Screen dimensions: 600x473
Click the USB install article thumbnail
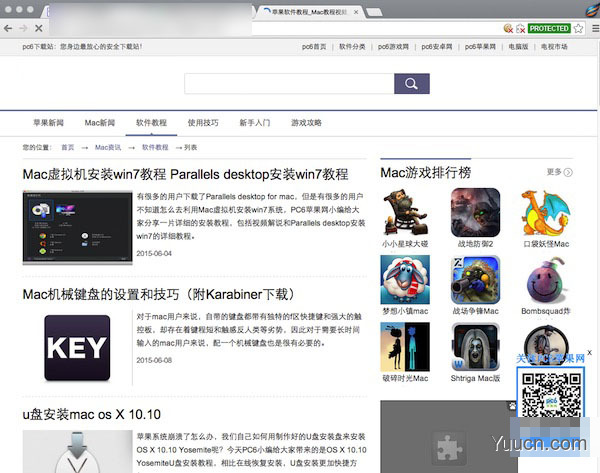(x=77, y=452)
